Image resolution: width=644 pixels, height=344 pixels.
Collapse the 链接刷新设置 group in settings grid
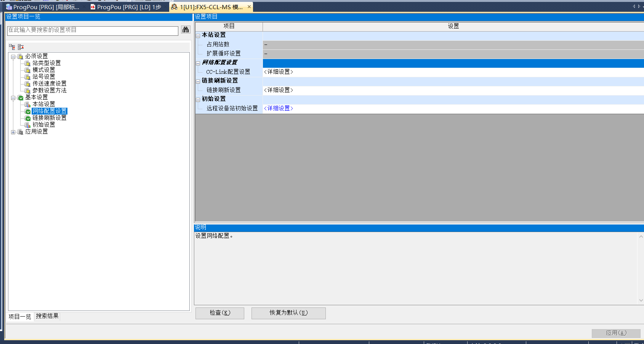click(x=198, y=81)
